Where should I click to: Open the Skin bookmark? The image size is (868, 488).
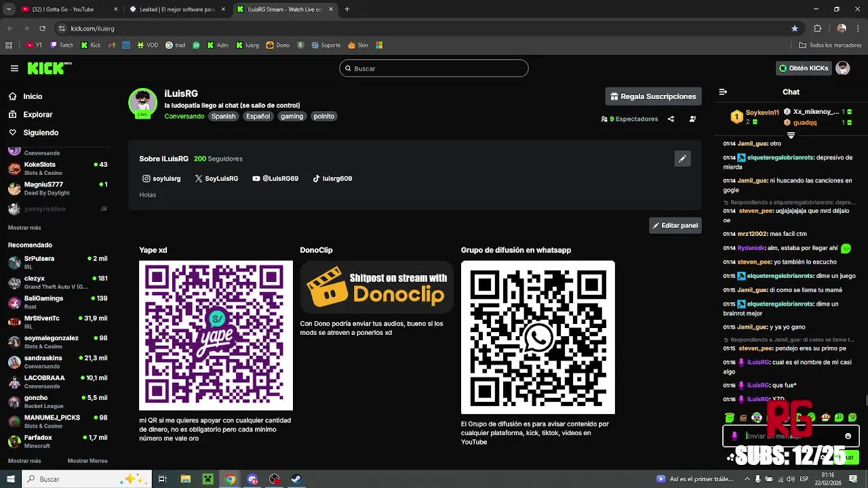358,45
